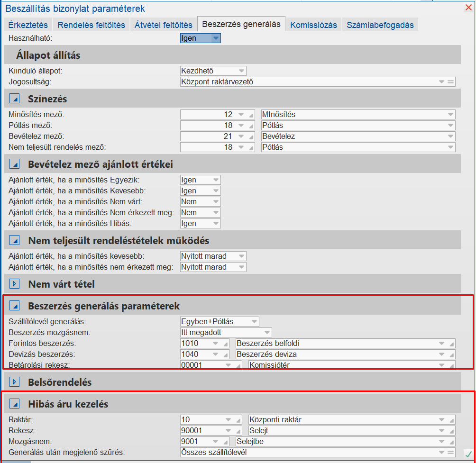This screenshot has height=463, width=476.
Task: Click the Beszerzés generálás tab
Action: (x=241, y=24)
